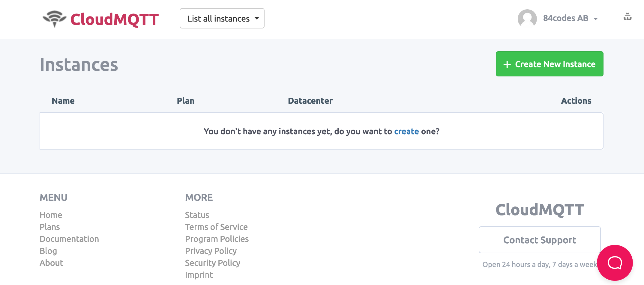The height and width of the screenshot is (285, 644).
Task: Open the Plans footer link
Action: 50,227
